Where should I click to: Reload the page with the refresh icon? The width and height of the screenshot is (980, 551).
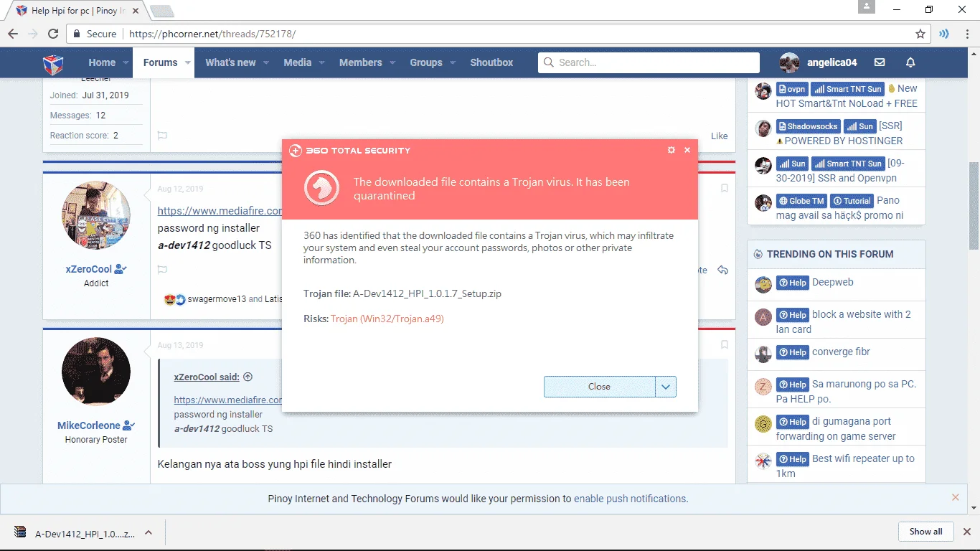[53, 34]
